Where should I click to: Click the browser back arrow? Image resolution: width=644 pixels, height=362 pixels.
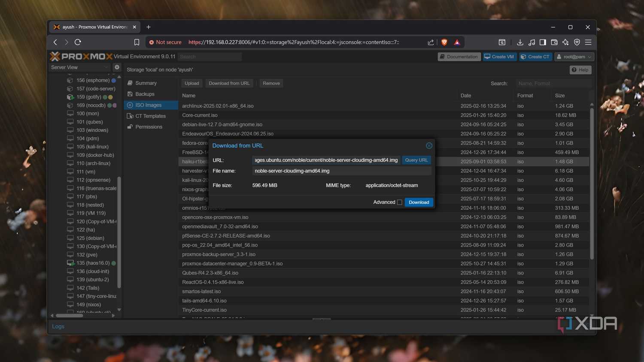55,42
